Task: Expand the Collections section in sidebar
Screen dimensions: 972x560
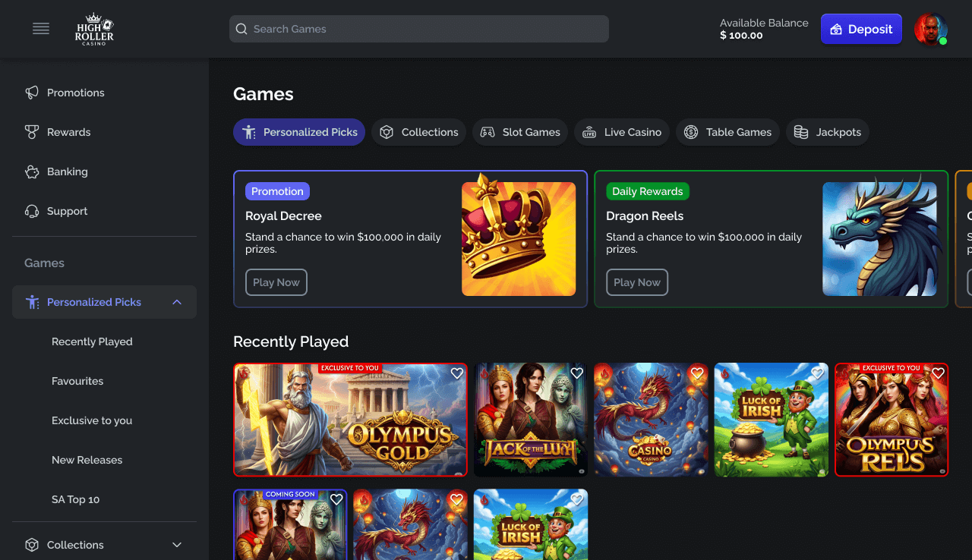Action: [176, 545]
